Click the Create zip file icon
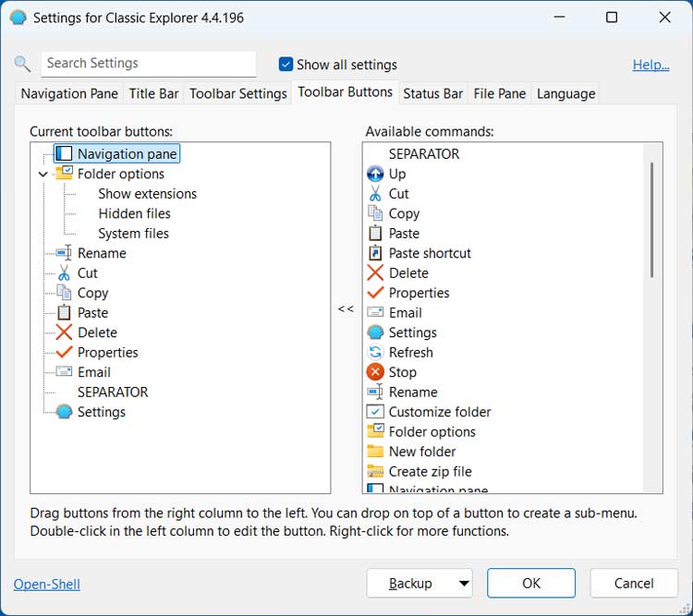Viewport: 693px width, 616px height. [x=375, y=472]
